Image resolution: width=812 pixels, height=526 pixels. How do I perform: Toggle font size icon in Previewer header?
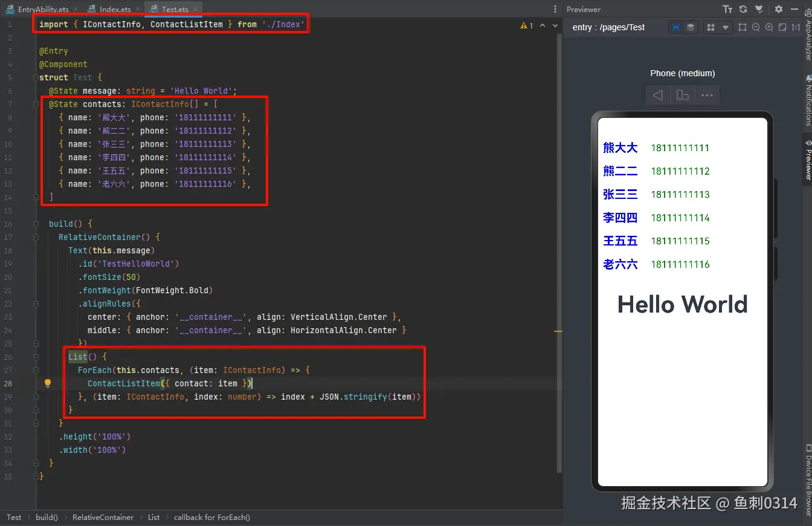pos(727,9)
